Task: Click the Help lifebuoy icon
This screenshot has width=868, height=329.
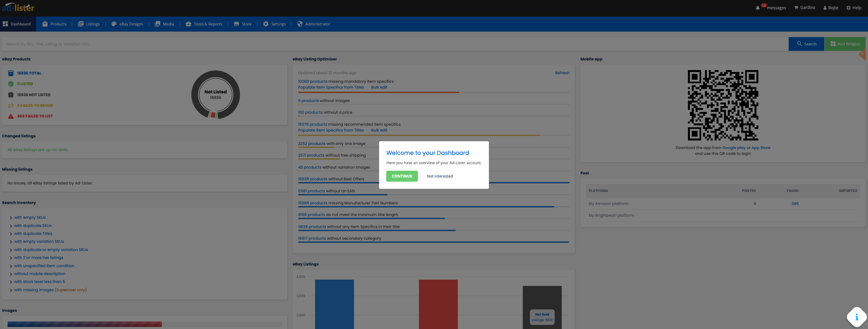Action: 848,8
